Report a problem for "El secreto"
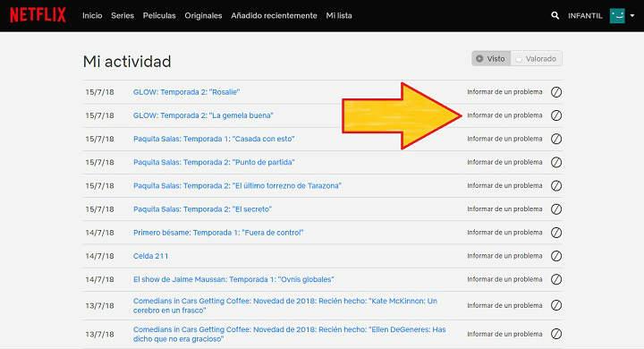Image resolution: width=644 pixels, height=349 pixels. 504,209
